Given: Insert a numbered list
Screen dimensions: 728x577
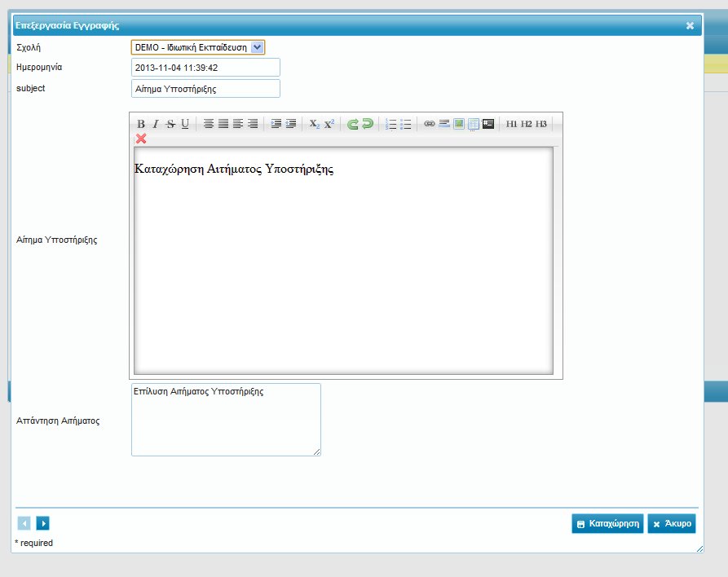Looking at the screenshot, I should coord(391,124).
